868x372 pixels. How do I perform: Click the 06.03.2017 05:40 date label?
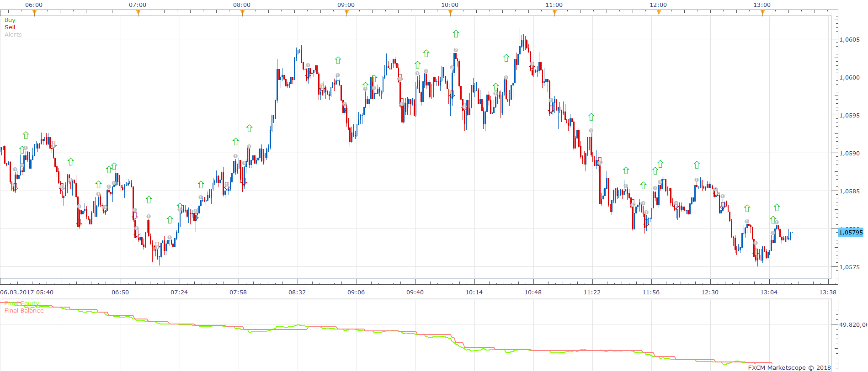coord(27,292)
